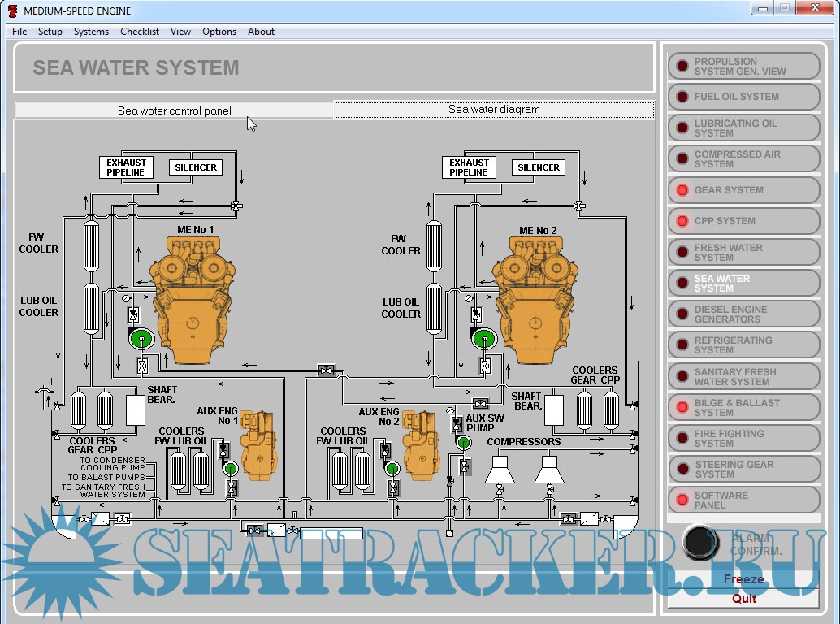The height and width of the screenshot is (624, 840).
Task: Click the green sea water pump near ME No 1
Action: 141,339
